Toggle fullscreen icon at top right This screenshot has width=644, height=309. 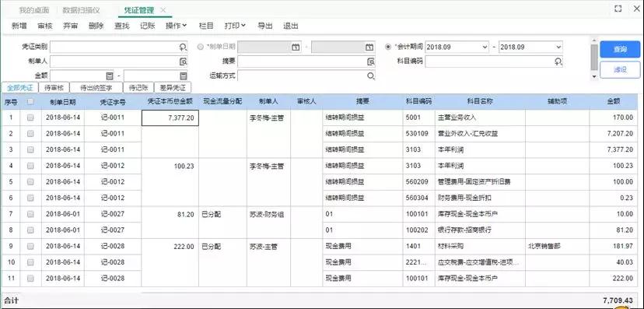click(x=618, y=9)
